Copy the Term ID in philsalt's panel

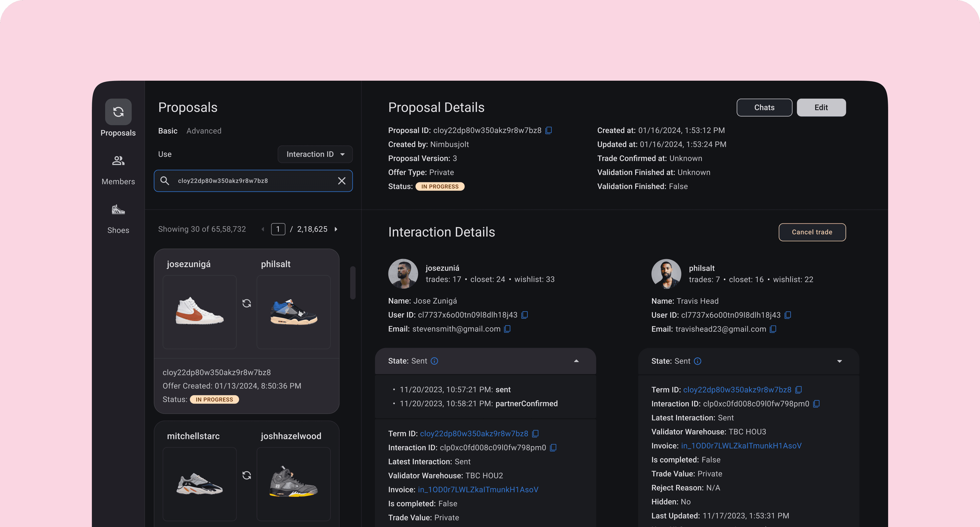[799, 390]
